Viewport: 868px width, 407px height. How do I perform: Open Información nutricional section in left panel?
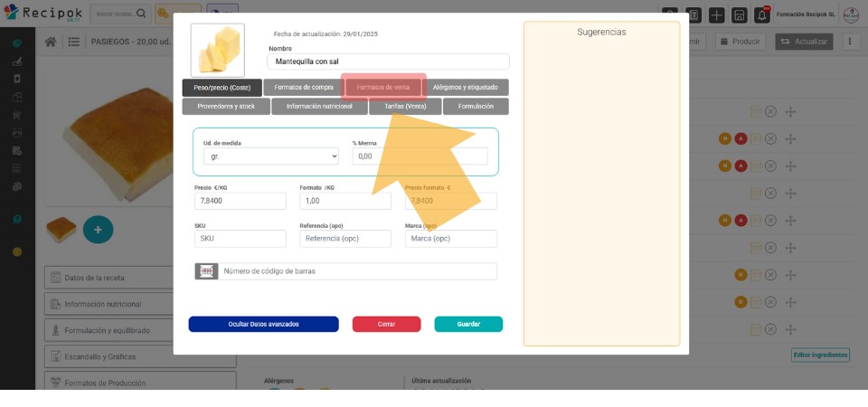click(140, 304)
